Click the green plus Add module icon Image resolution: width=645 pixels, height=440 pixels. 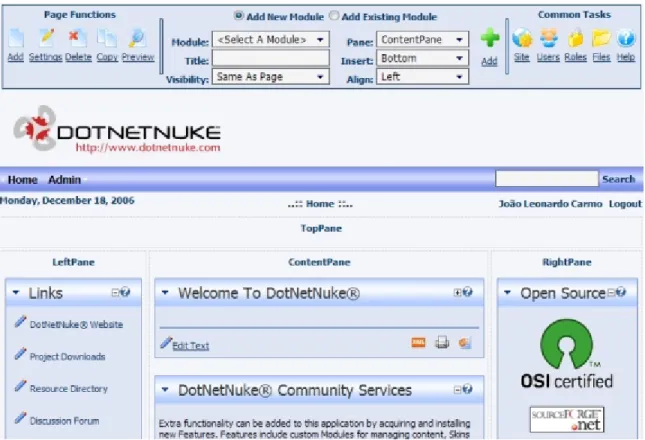pyautogui.click(x=490, y=38)
